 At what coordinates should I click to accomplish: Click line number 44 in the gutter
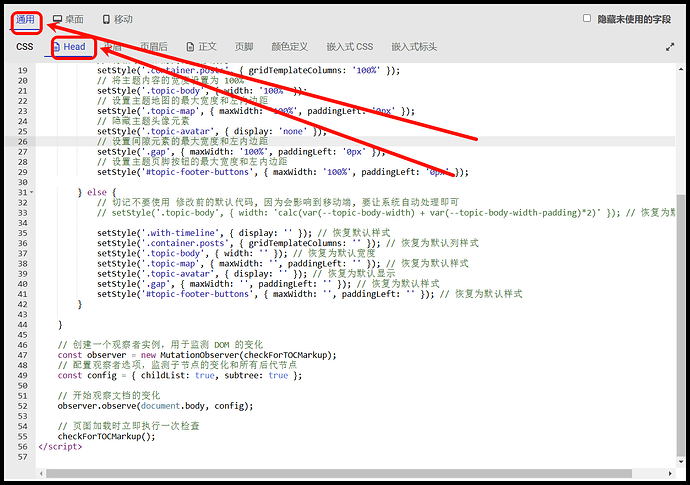[22, 325]
